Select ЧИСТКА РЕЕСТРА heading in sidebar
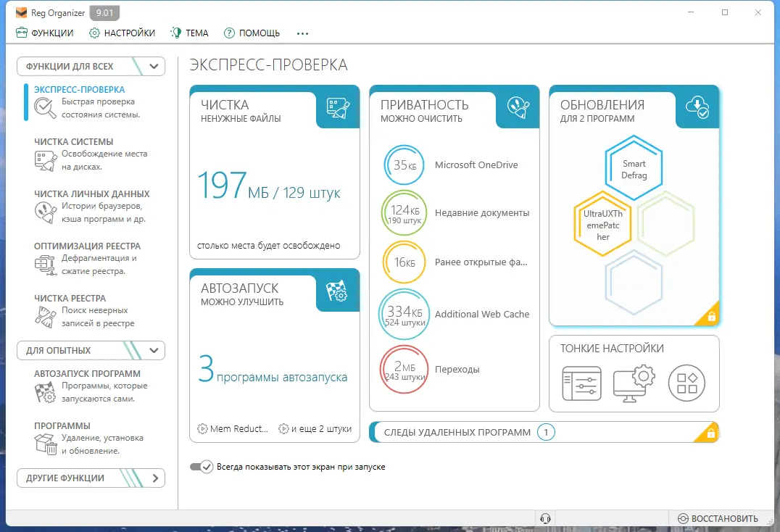Viewport: 780px width, 532px height. (70, 299)
